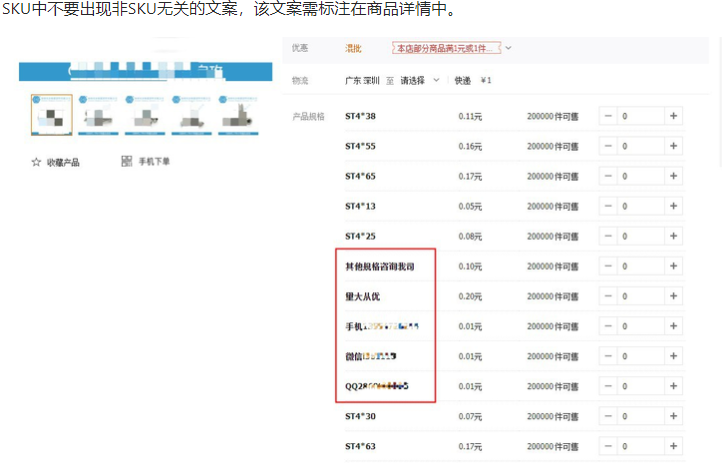Click the 广东 深圳 origin text
The height and width of the screenshot is (463, 722).
click(362, 81)
